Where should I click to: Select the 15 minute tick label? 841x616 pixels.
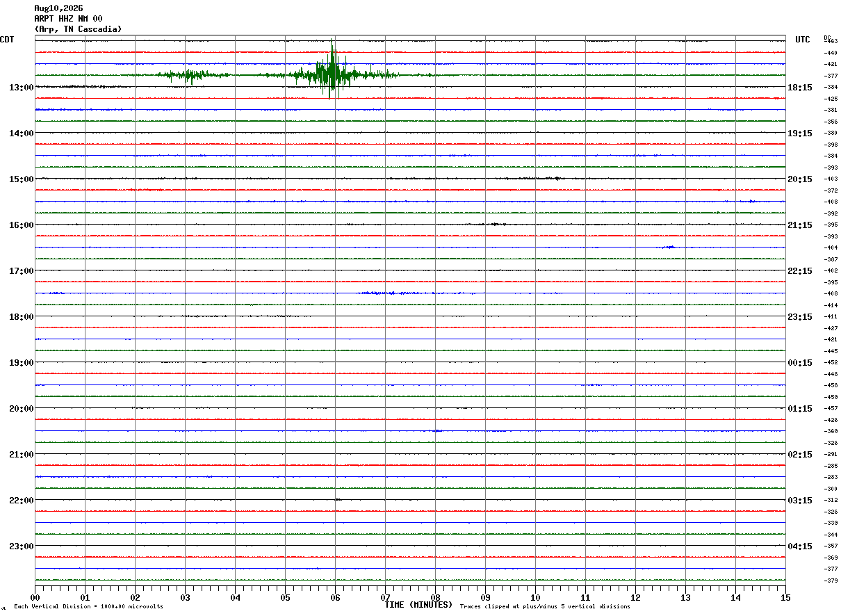785,597
